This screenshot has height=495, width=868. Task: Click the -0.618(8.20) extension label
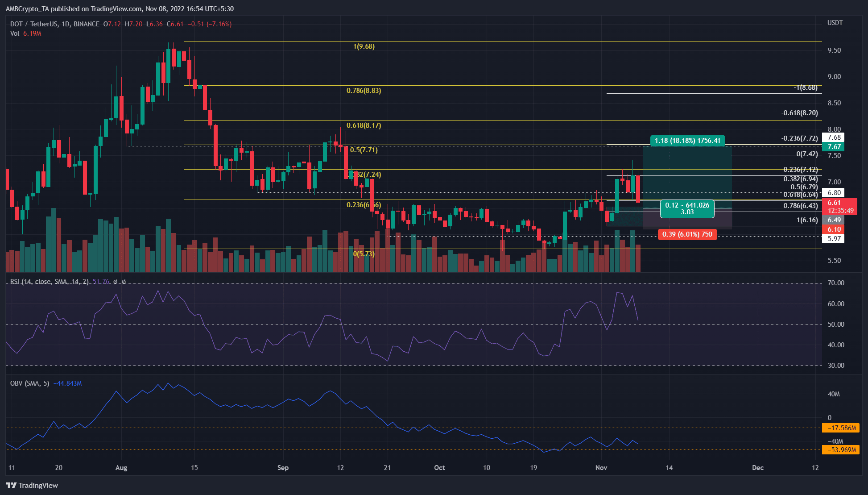[800, 113]
